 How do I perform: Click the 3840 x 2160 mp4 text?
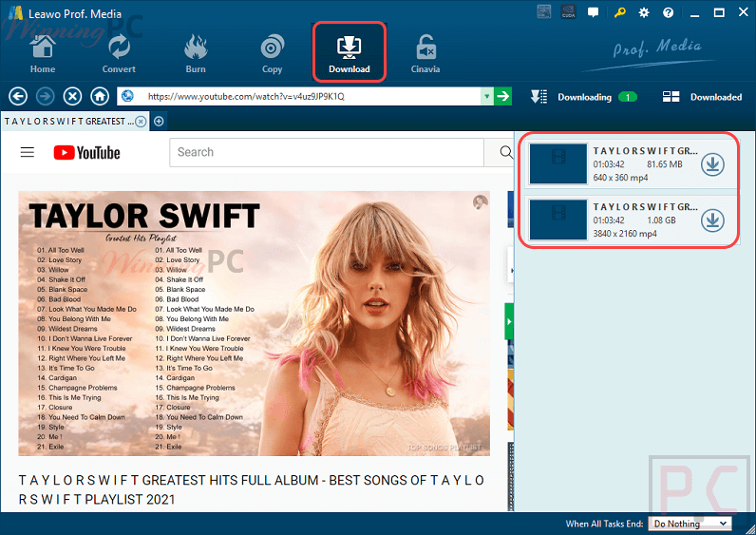625,234
